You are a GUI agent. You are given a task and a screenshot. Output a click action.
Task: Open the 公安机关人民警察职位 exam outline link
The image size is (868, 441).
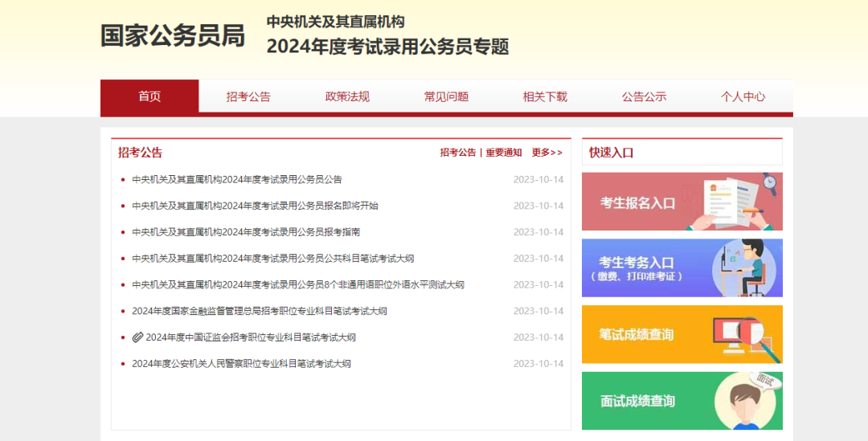coord(241,364)
